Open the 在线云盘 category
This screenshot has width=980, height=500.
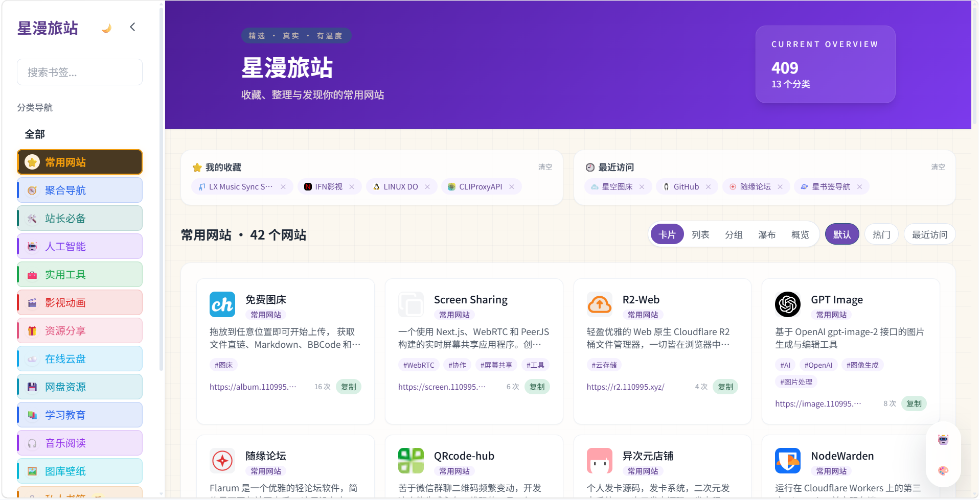(80, 359)
